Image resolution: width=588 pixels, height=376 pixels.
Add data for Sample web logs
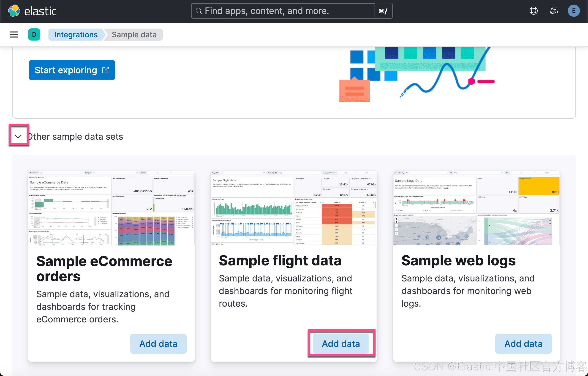click(523, 343)
